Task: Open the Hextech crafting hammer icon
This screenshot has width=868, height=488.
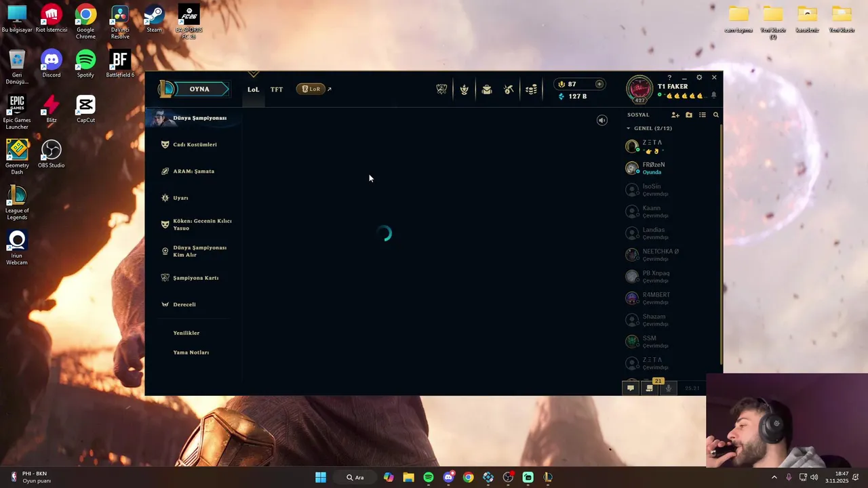Action: click(509, 89)
